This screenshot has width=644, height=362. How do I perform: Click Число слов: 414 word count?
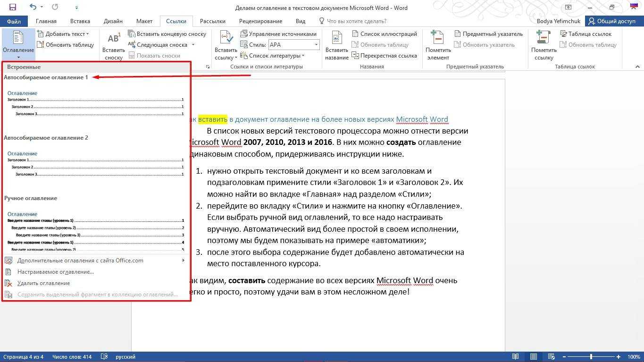point(72,357)
